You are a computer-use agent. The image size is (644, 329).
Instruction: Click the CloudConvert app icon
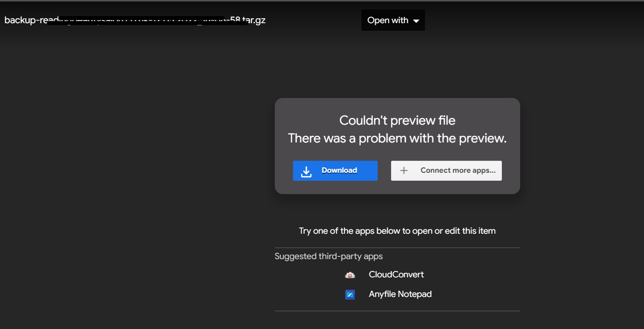350,275
